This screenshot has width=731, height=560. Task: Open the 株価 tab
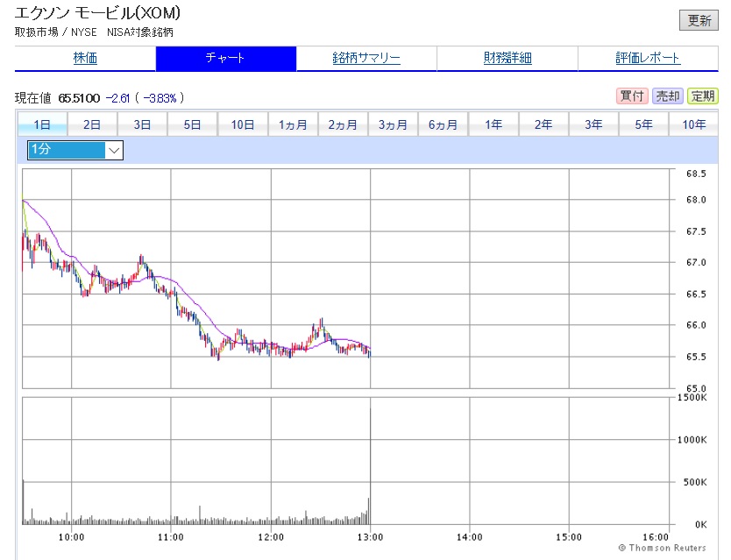click(x=85, y=59)
